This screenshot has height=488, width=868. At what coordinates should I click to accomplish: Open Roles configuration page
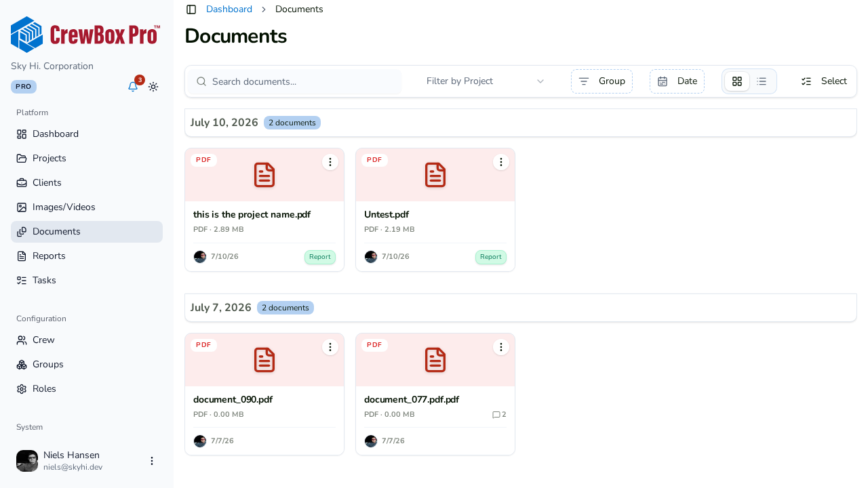tap(87, 389)
